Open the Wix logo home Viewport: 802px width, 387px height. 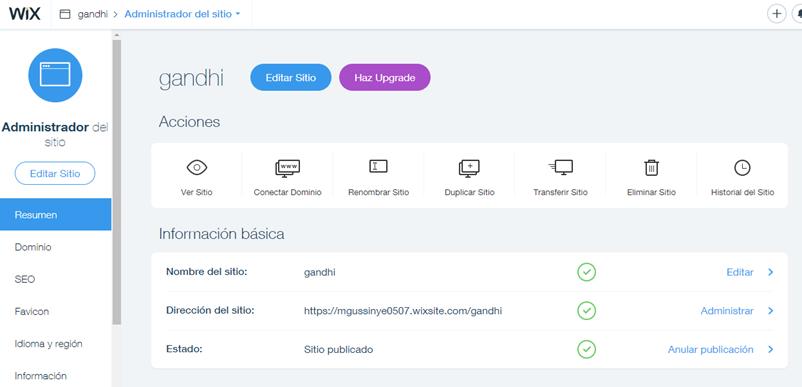coord(25,14)
